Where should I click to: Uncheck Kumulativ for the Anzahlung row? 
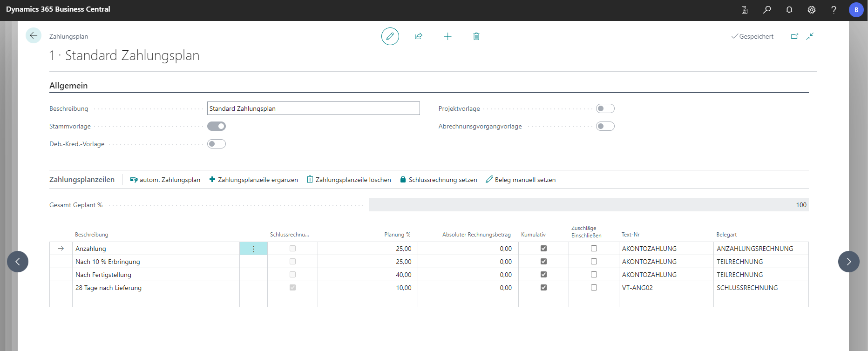[543, 249]
